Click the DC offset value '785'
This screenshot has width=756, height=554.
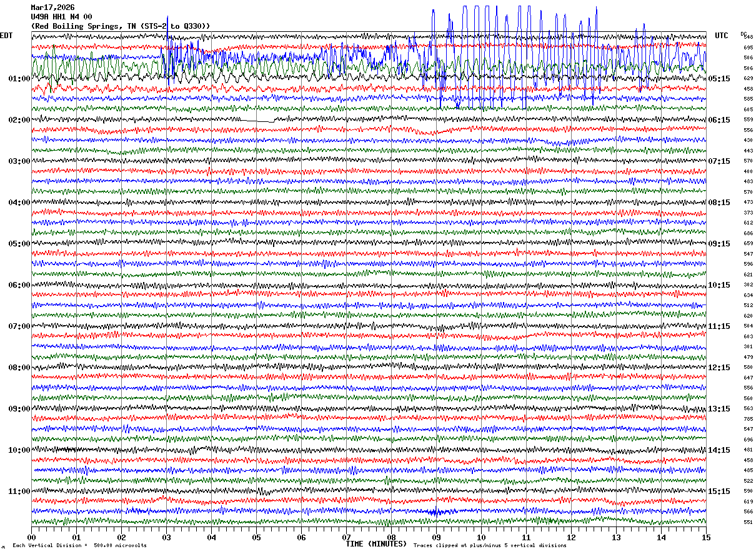coord(748,419)
